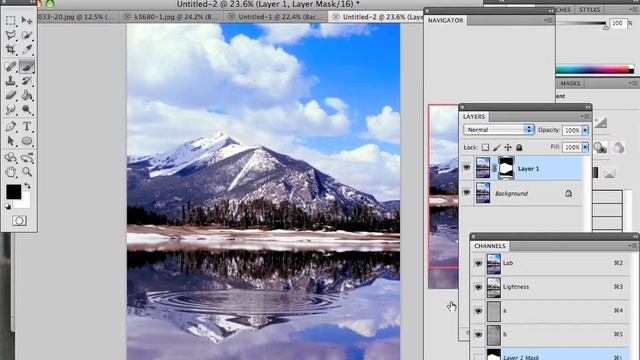Toggle lock all in Layers panel
Screen dimensions: 640x360
(519, 147)
